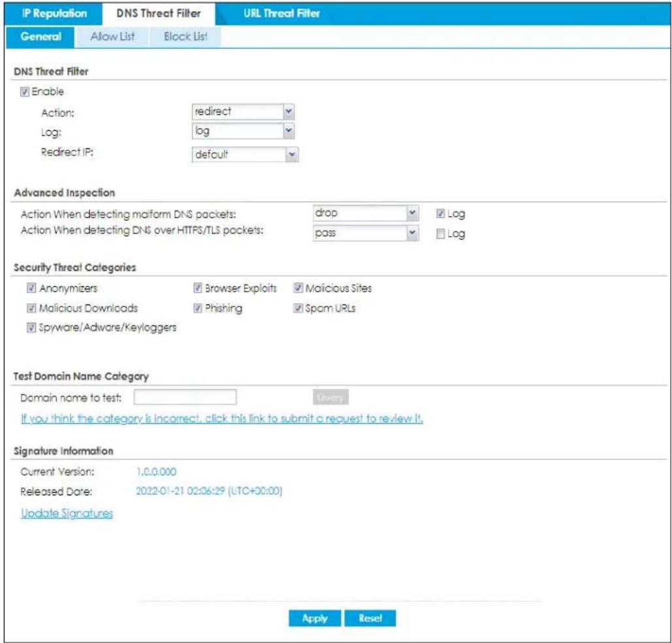672x643 pixels.
Task: Open the URL Threat Filter tab
Action: (281, 13)
